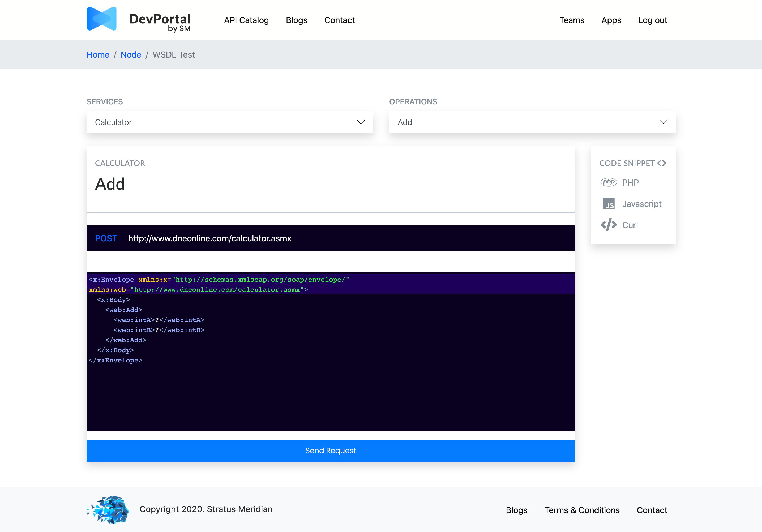Screen dimensions: 762x532
Task: Navigate to Home breadcrumb
Action: coord(98,55)
